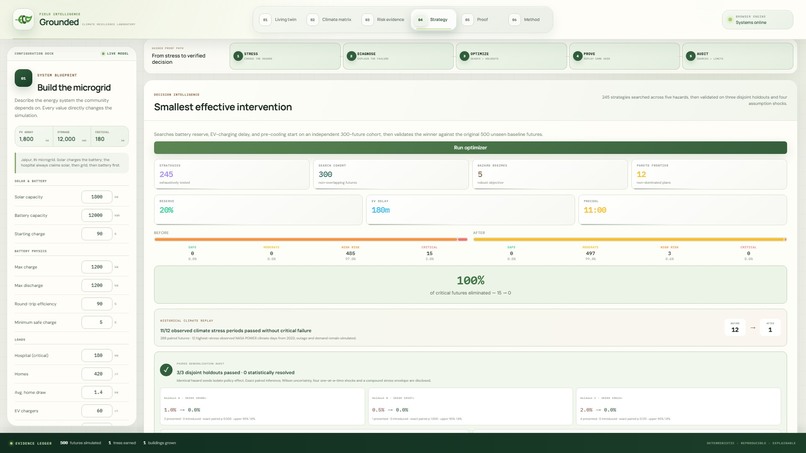Click the 'Smallest effective intervention' heading
This screenshot has width=806, height=453.
point(223,107)
